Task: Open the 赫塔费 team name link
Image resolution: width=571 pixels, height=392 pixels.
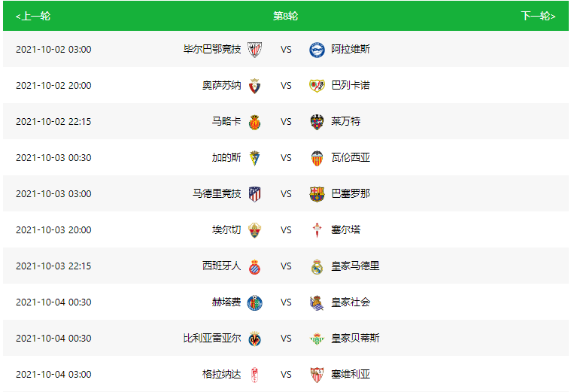Action: click(x=226, y=302)
